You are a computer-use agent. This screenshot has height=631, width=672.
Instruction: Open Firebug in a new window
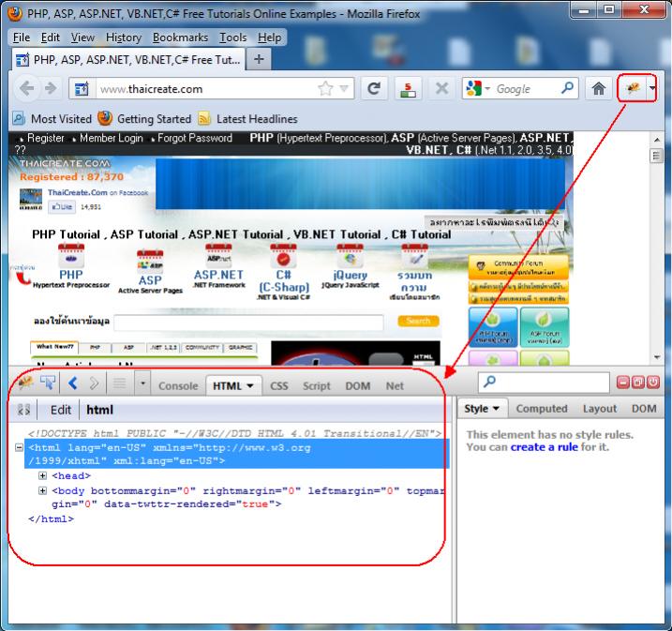(638, 382)
